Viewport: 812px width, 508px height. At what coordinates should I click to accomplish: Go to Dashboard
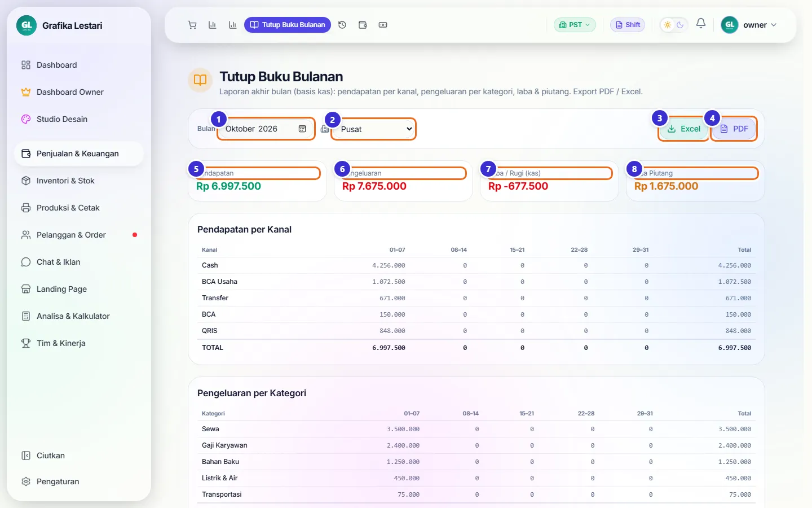click(79, 65)
